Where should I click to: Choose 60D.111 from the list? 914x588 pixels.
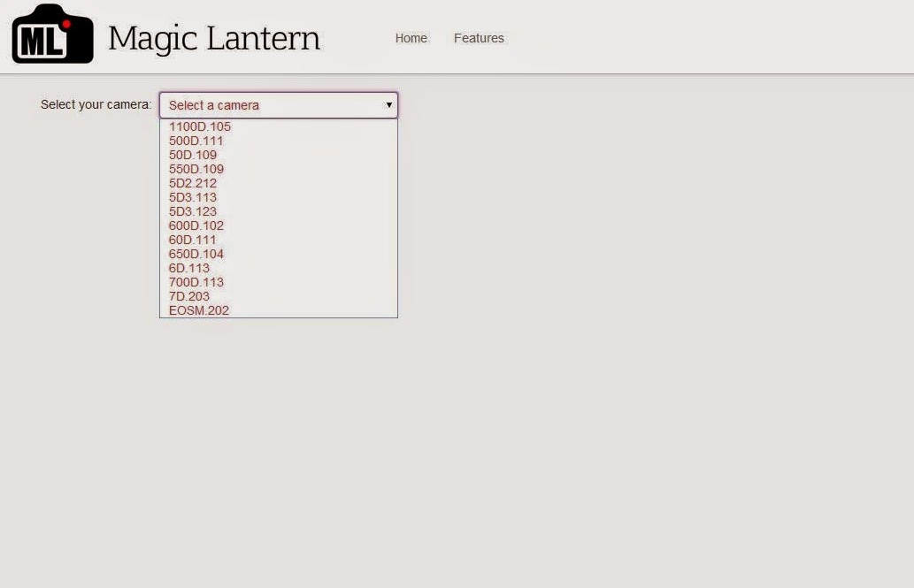[x=279, y=241]
